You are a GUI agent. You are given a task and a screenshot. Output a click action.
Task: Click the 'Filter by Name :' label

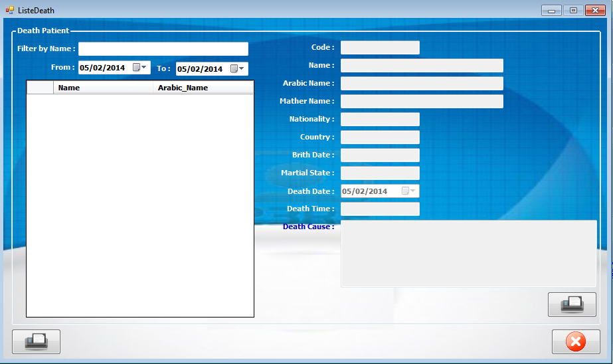(x=46, y=49)
